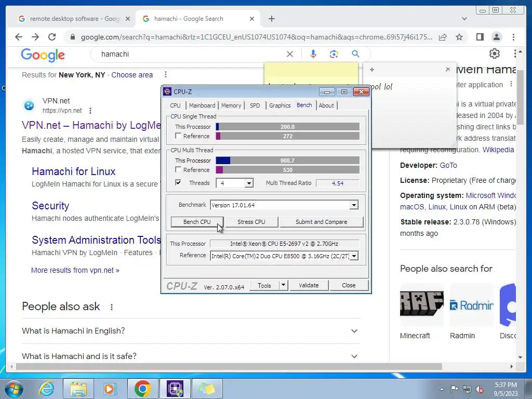Open the Minecraft related search thumbnail
The image size is (532, 399).
pos(422,304)
